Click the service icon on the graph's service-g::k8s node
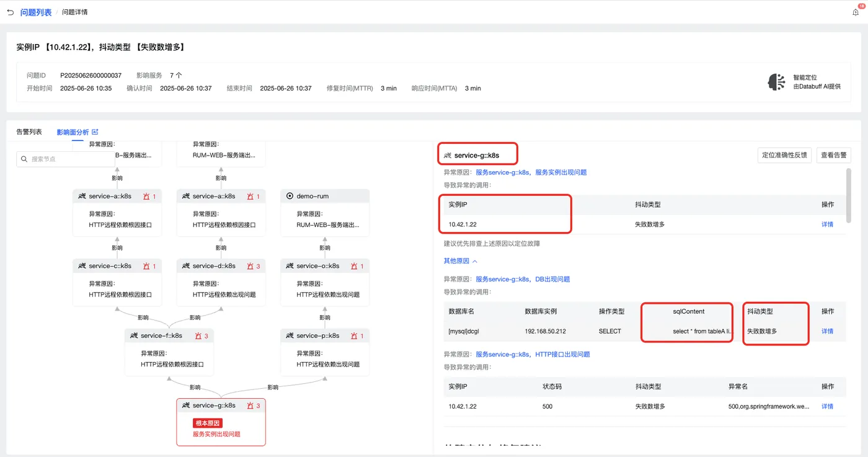 coord(186,406)
